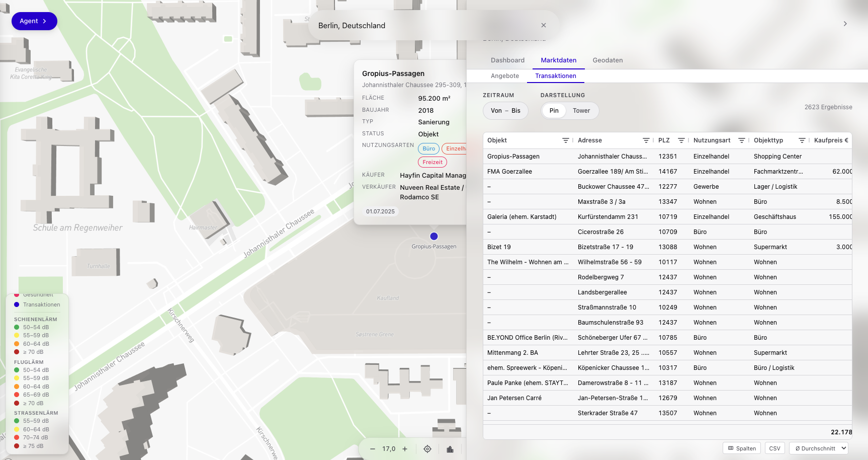Open the Von – Bis date range picker
The height and width of the screenshot is (460, 868).
[x=505, y=111]
